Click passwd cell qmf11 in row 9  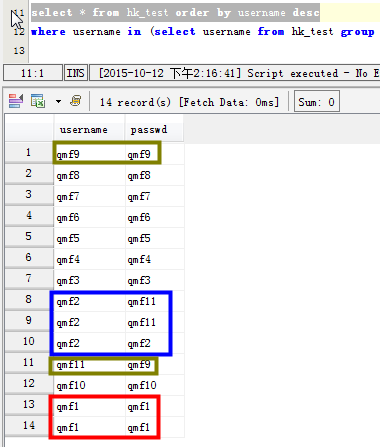click(x=155, y=322)
